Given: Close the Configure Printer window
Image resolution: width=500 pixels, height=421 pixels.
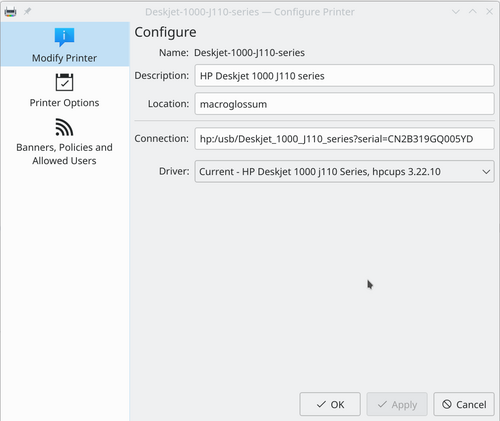Looking at the screenshot, I should click(489, 12).
